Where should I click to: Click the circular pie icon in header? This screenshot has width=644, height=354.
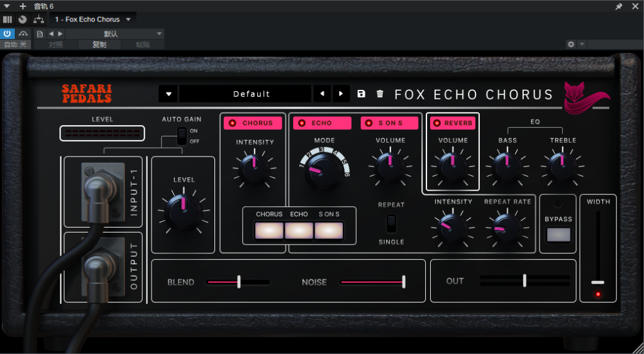click(x=23, y=19)
